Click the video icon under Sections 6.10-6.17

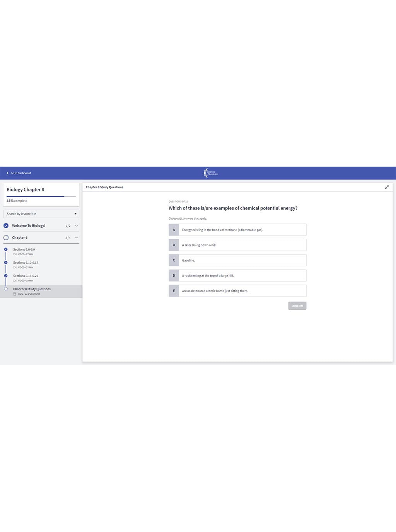click(x=15, y=268)
